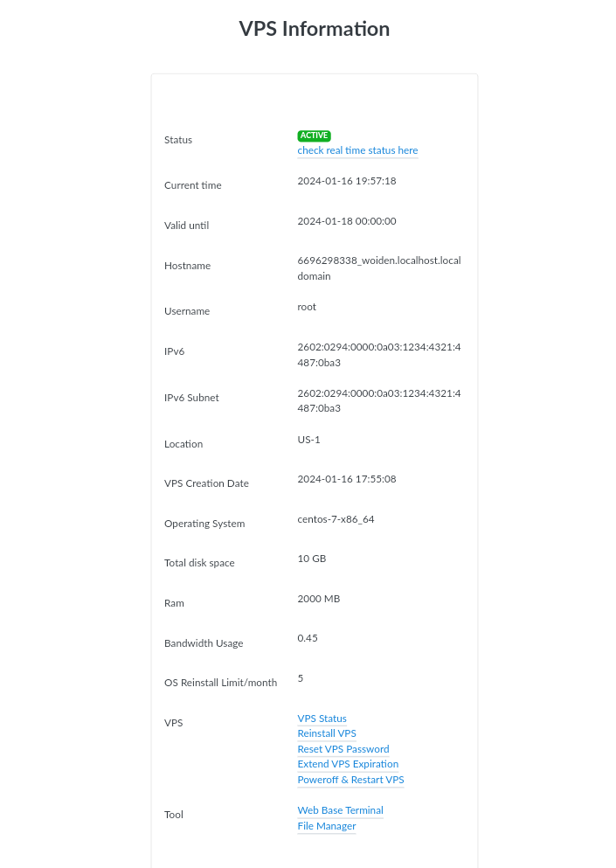Click the Bandwidth Usage value 0.45
Viewport: 616px width, 868px height.
308,638
